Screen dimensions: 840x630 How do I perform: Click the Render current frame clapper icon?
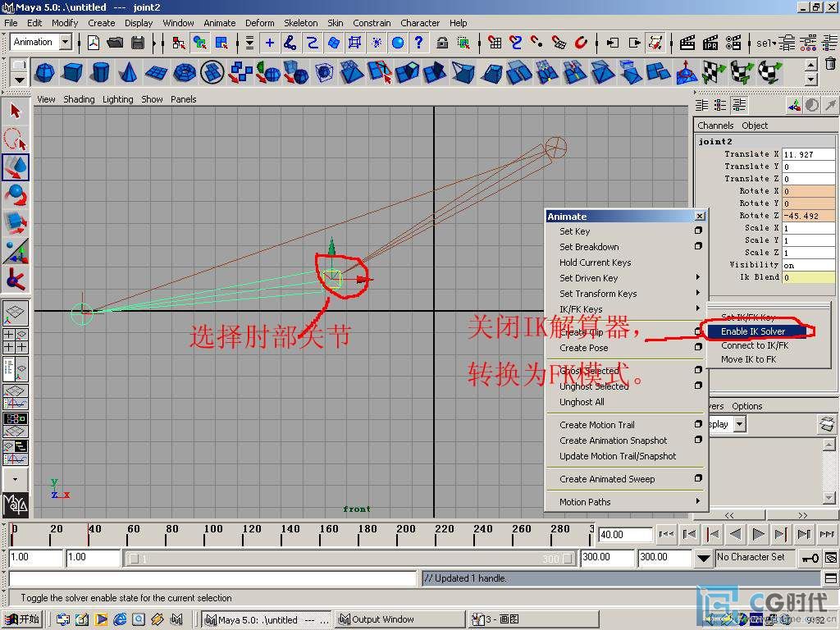click(x=687, y=43)
